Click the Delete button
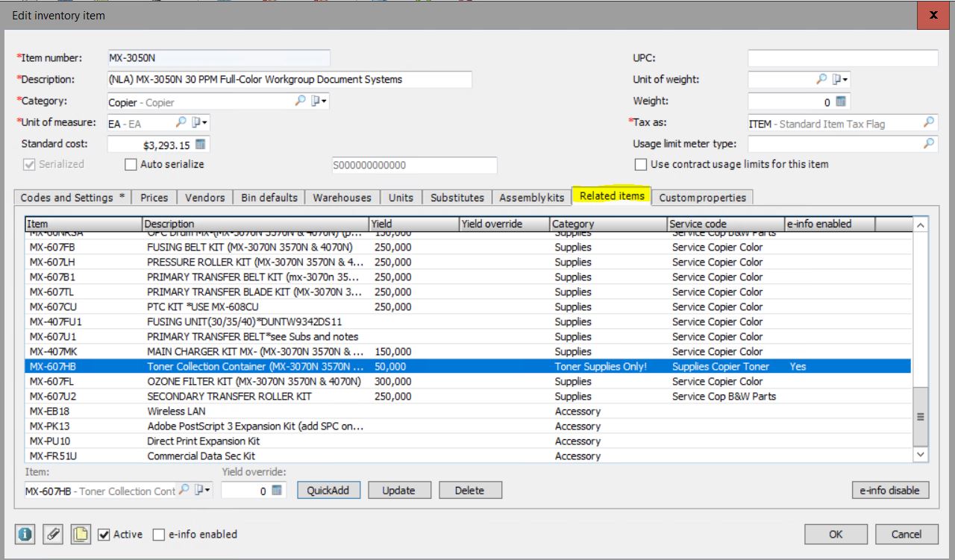This screenshot has width=955, height=560. point(470,490)
